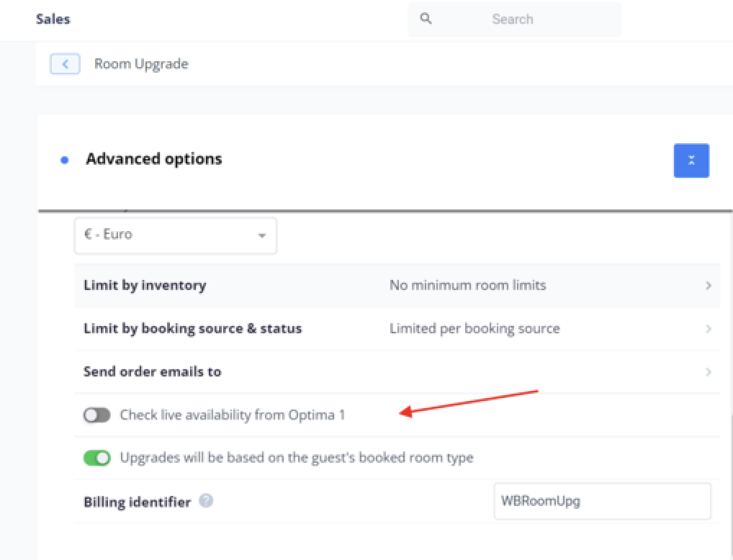Click the Billing identifier help icon

coord(206,501)
